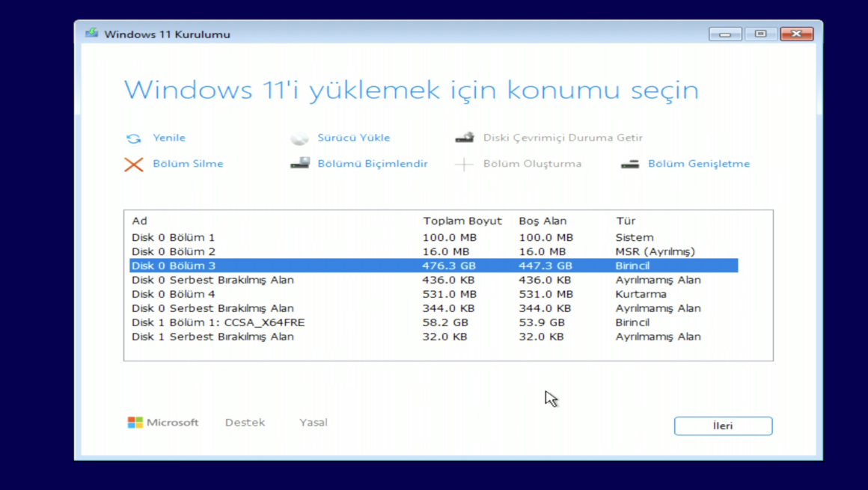Maximize the Windows 11 Kurulumu window
This screenshot has width=868, height=490.
[x=760, y=34]
